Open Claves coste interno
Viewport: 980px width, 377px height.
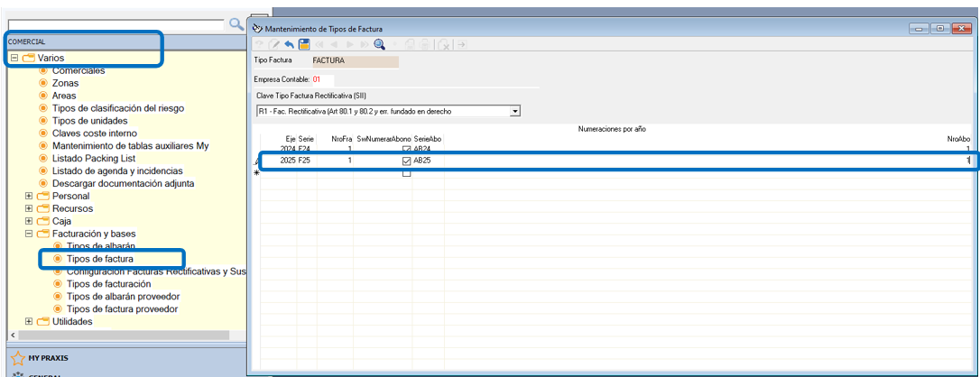point(95,133)
